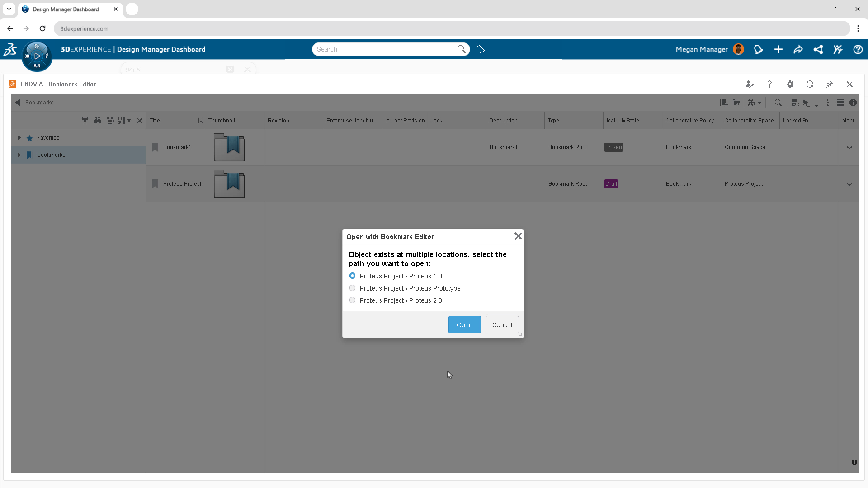The image size is (868, 488).
Task: Click the Maturity State column header
Action: [623, 121]
